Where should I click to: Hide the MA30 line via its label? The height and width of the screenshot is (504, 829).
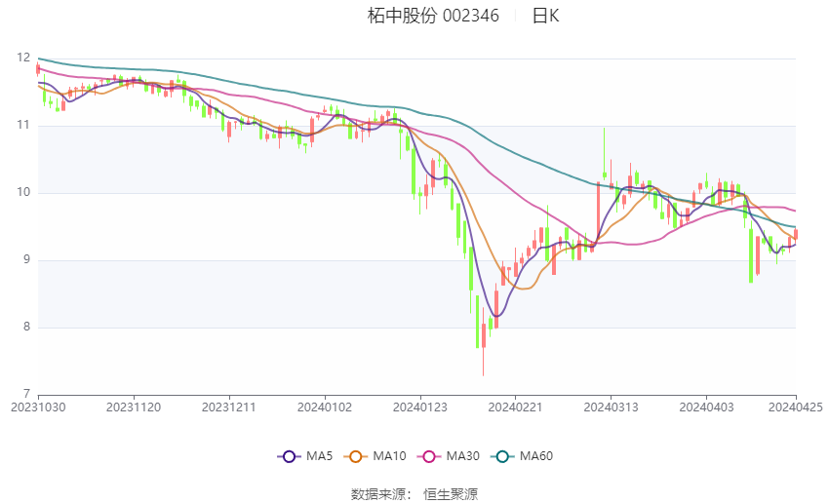[x=462, y=456]
